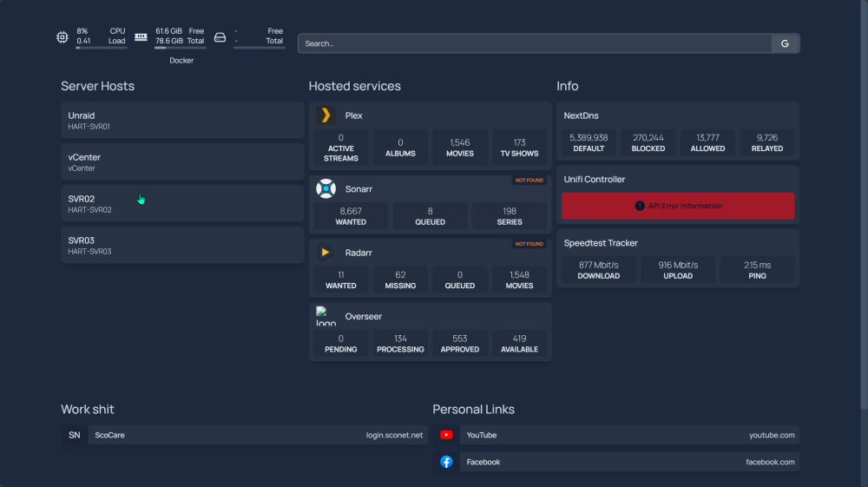Click Radarr 1,548 Movies stat

click(519, 280)
